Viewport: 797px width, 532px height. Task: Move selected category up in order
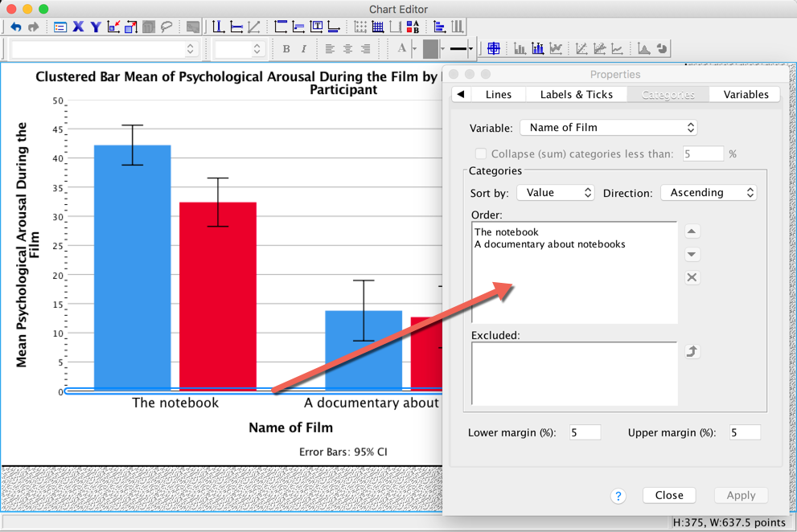tap(692, 231)
